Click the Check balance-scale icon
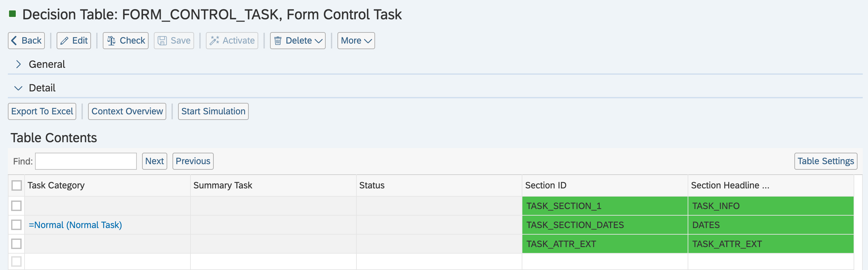The image size is (868, 270). (111, 41)
